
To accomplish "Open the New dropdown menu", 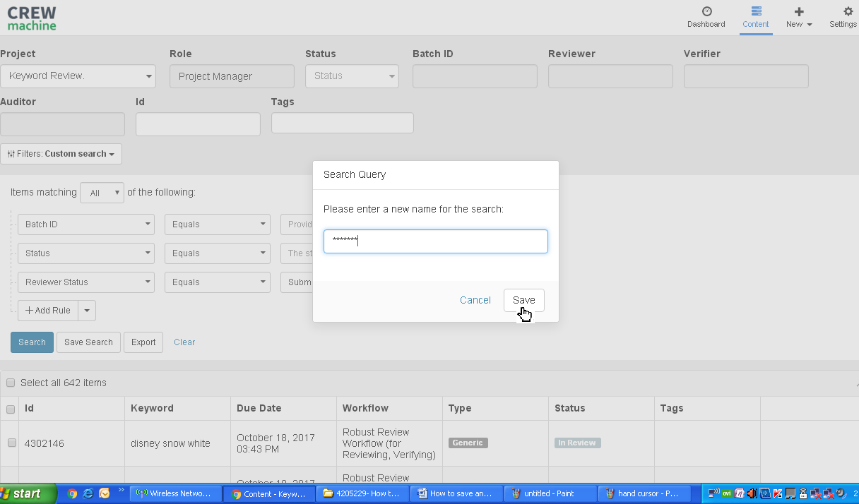I will click(799, 18).
